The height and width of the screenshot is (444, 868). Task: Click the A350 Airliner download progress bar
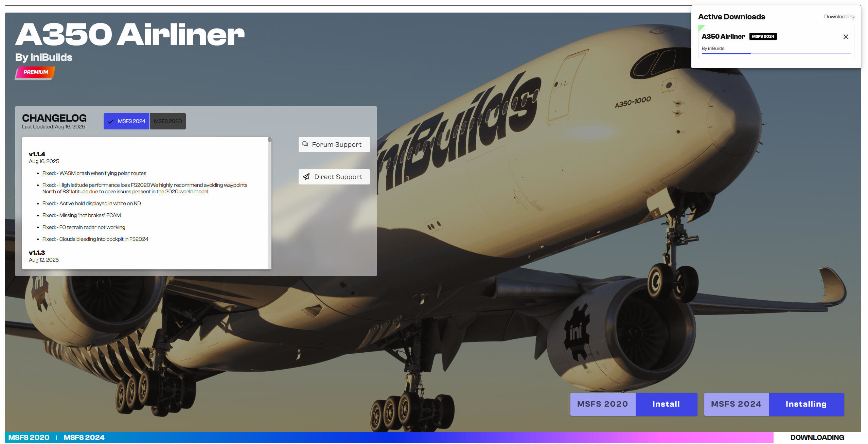click(776, 54)
